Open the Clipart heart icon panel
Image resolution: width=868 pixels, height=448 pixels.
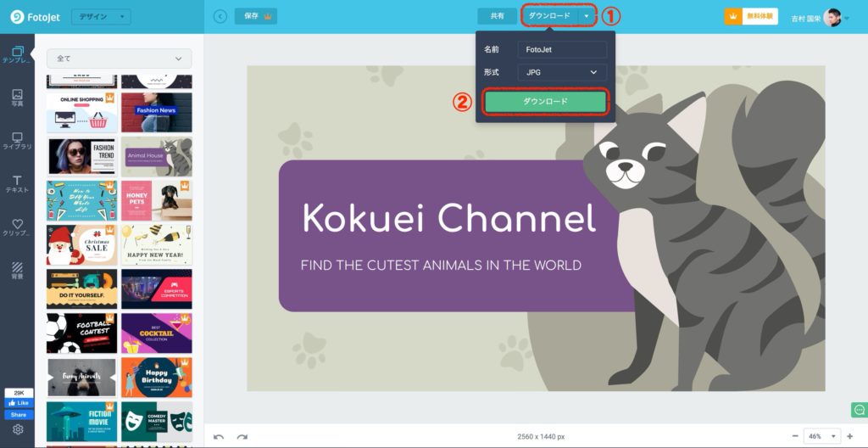(x=17, y=227)
